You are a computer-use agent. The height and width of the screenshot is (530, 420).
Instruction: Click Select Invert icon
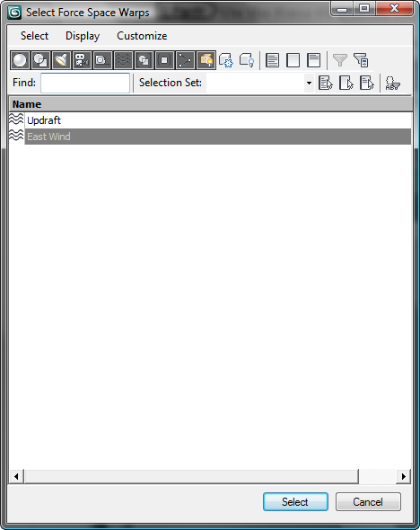[x=313, y=60]
